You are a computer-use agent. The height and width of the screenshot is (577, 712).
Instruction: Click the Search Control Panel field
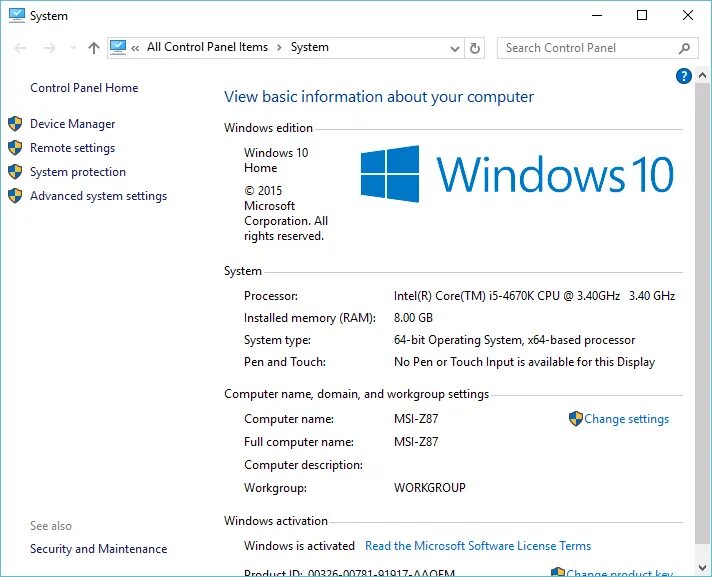[x=598, y=48]
